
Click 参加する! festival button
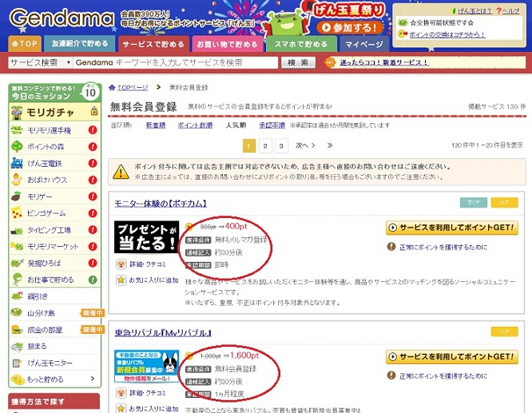pos(350,28)
